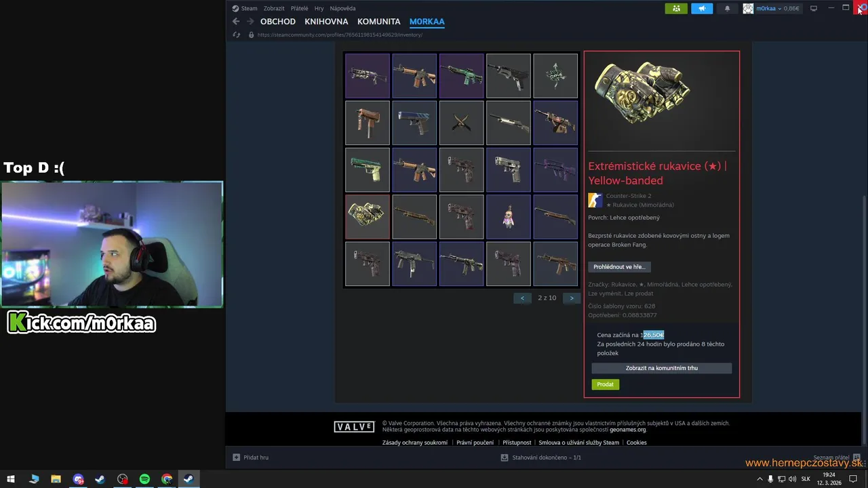Select the green and yellow pistol item
The width and height of the screenshot is (868, 488).
(367, 170)
